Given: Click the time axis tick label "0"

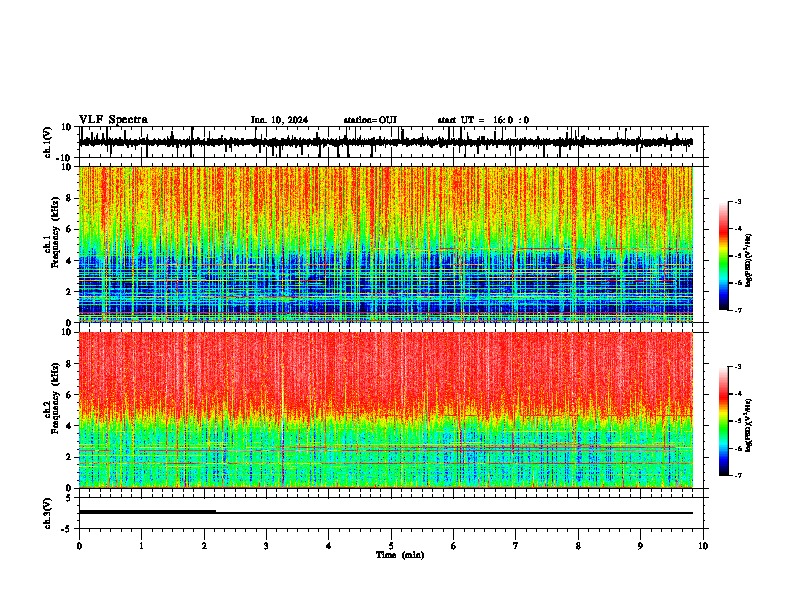Looking at the screenshot, I should [x=79, y=546].
